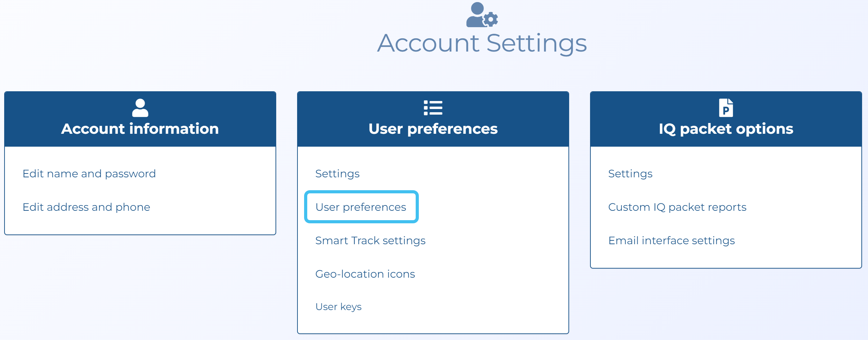The height and width of the screenshot is (340, 868).
Task: Open Custom IQ packet reports
Action: pos(677,207)
